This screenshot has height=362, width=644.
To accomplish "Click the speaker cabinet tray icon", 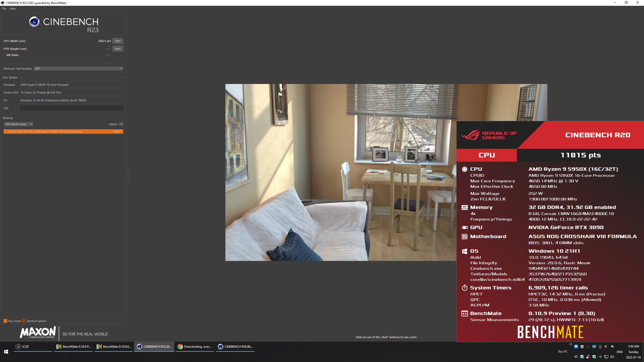I will 600,347.
